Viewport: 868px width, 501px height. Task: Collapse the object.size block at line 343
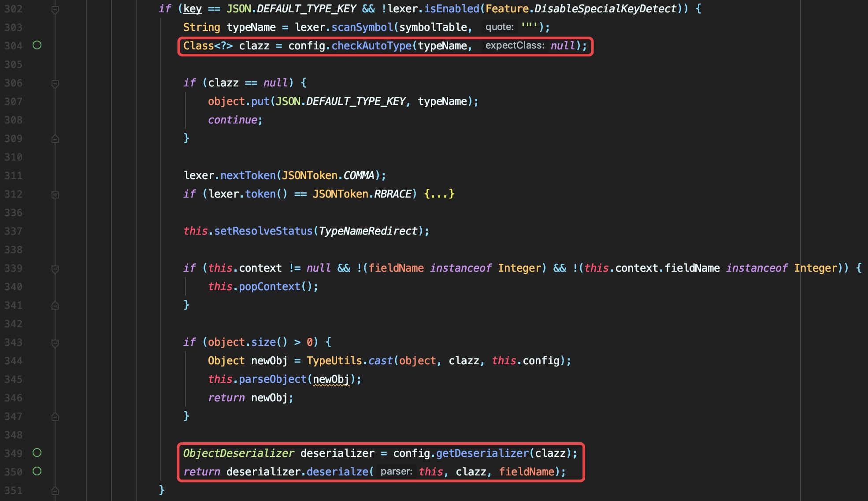click(x=55, y=343)
